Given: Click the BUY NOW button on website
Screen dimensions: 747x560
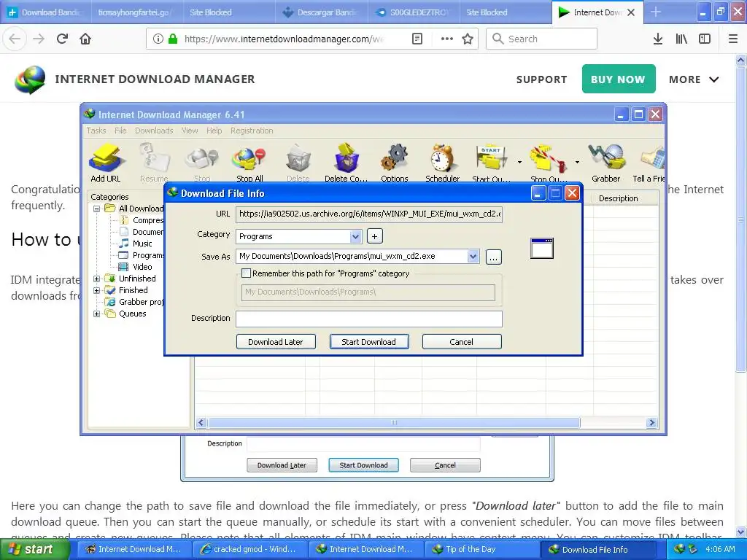Looking at the screenshot, I should click(x=619, y=79).
